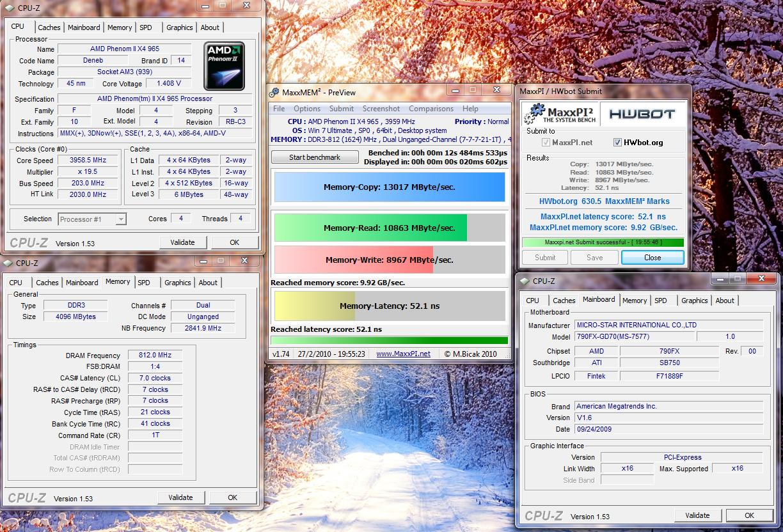Open SPD tab in CPU-Z memory window
Screen dimensions: 783x532
[x=144, y=283]
